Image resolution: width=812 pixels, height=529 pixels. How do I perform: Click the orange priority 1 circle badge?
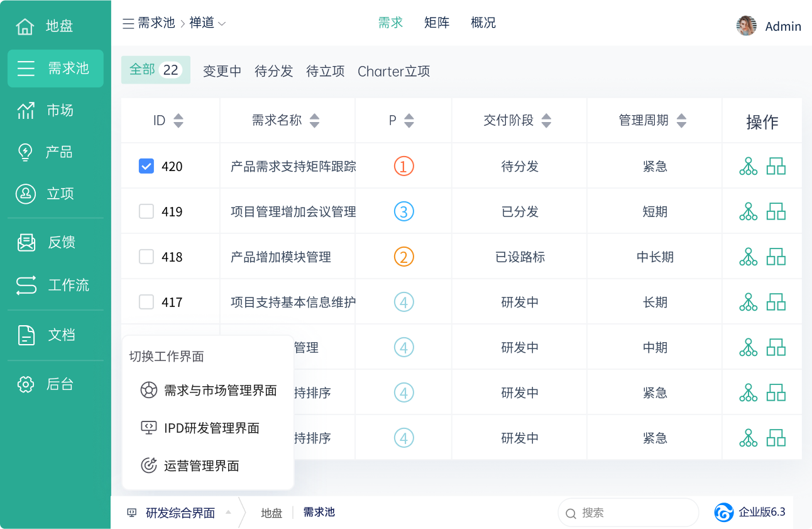403,166
